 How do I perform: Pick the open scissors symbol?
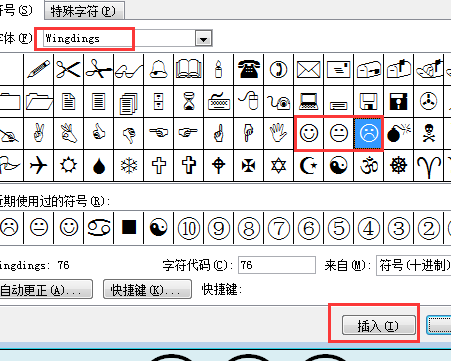[x=69, y=69]
